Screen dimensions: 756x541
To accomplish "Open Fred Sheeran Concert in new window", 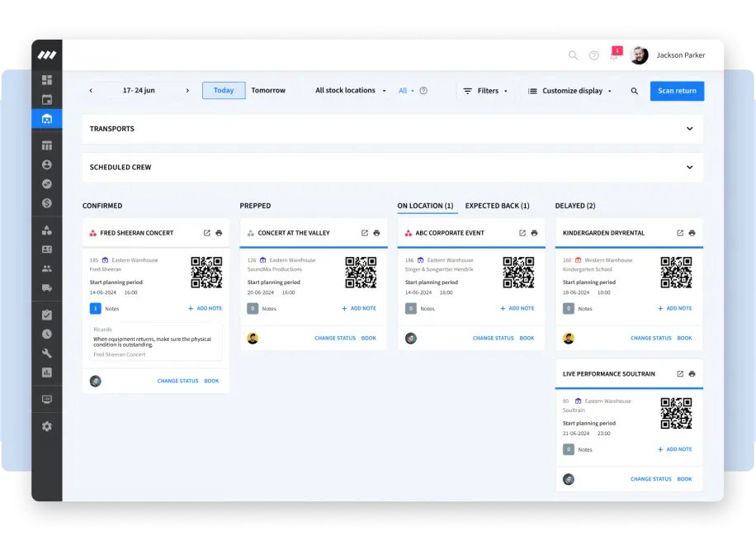I will coord(207,233).
